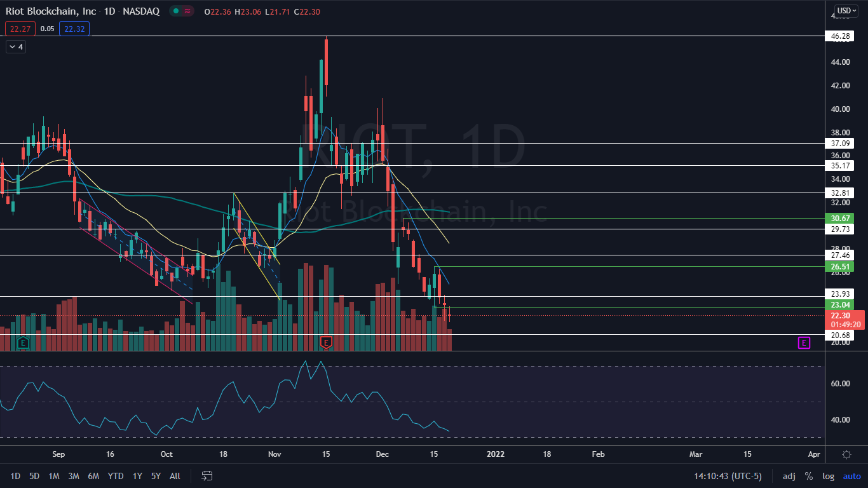The width and height of the screenshot is (868, 488).
Task: Open timezone menu showing 14:10:43 (UTC-5)
Action: click(x=728, y=476)
